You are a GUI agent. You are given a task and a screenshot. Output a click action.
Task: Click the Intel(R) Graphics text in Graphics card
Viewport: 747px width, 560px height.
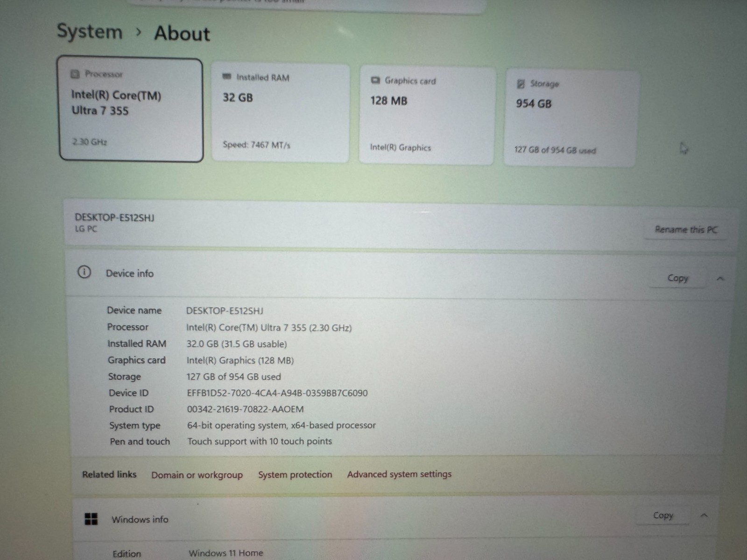coord(401,147)
